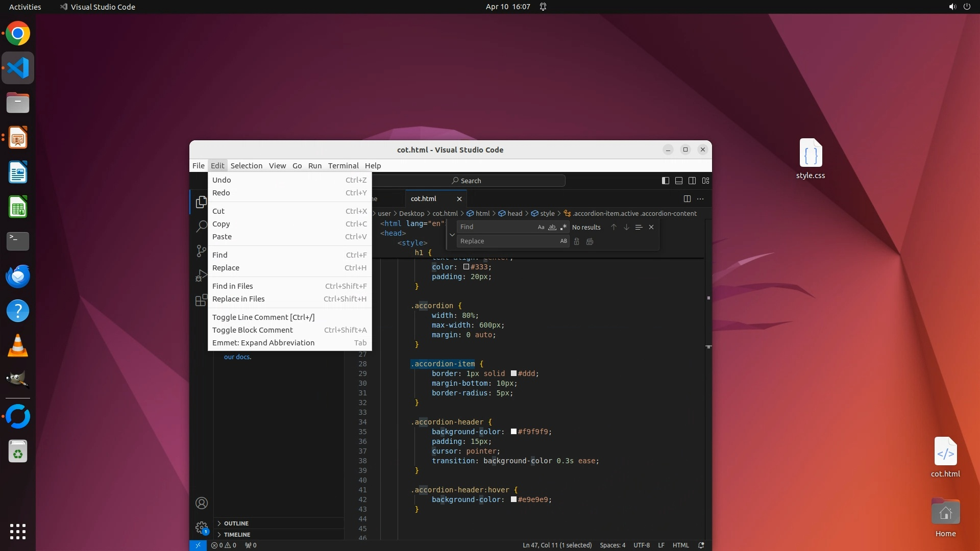Toggle Match Case in Find widget
The image size is (980, 551).
click(541, 228)
